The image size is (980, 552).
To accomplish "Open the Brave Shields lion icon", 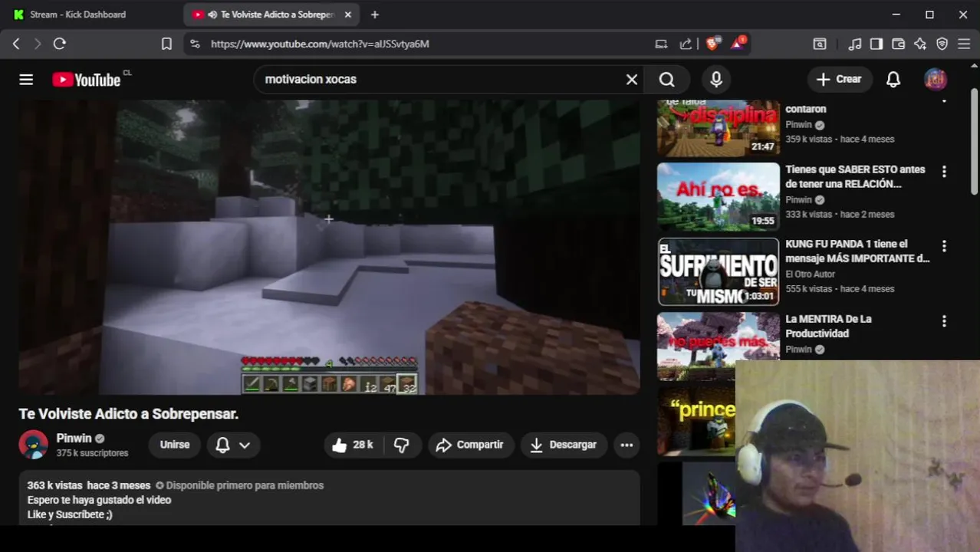I will 712,44.
